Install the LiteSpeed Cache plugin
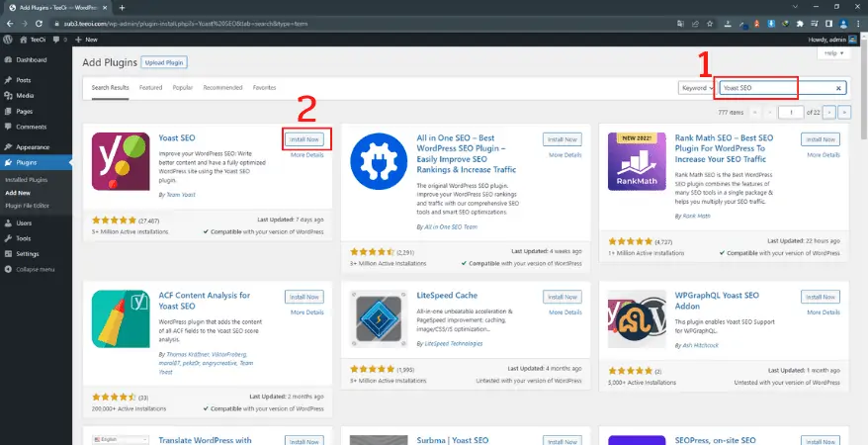This screenshot has height=445, width=868. (x=563, y=297)
